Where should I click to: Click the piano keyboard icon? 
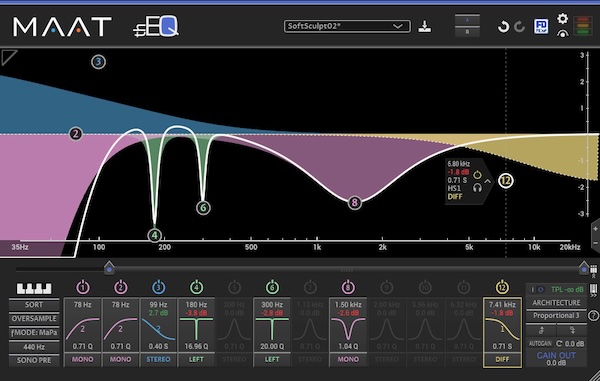[x=34, y=288]
